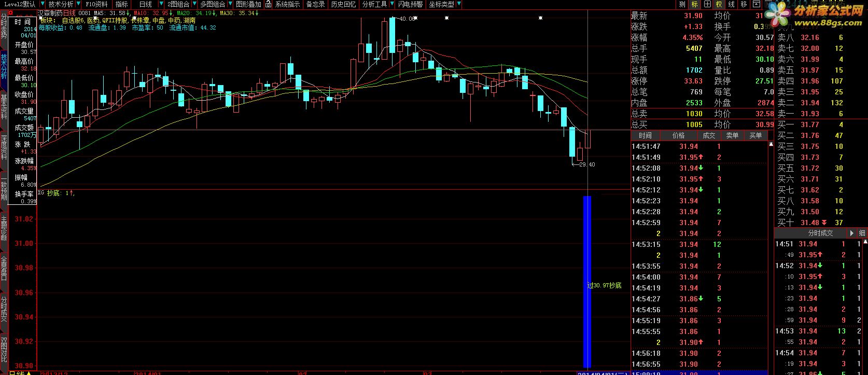Screen dimensions: 868x375
Task: Click the 14:53:15 trade row
Action: (699, 244)
